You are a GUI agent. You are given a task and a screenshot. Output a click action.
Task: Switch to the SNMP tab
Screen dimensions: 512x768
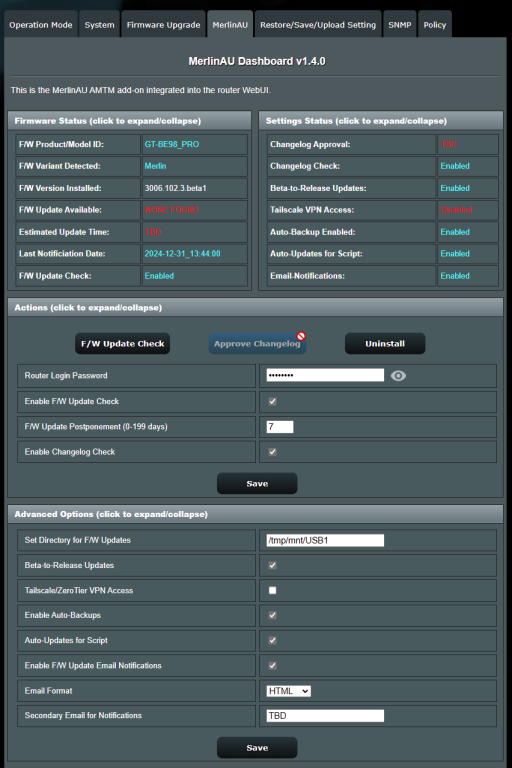point(400,24)
